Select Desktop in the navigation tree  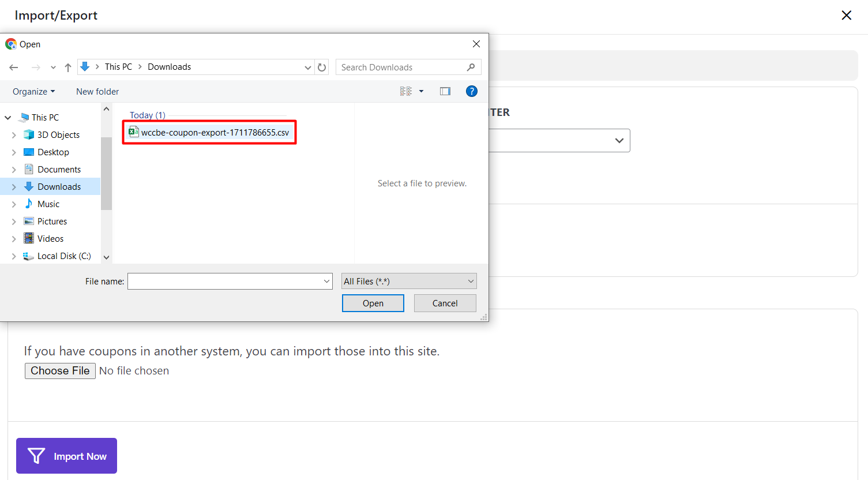(x=53, y=152)
